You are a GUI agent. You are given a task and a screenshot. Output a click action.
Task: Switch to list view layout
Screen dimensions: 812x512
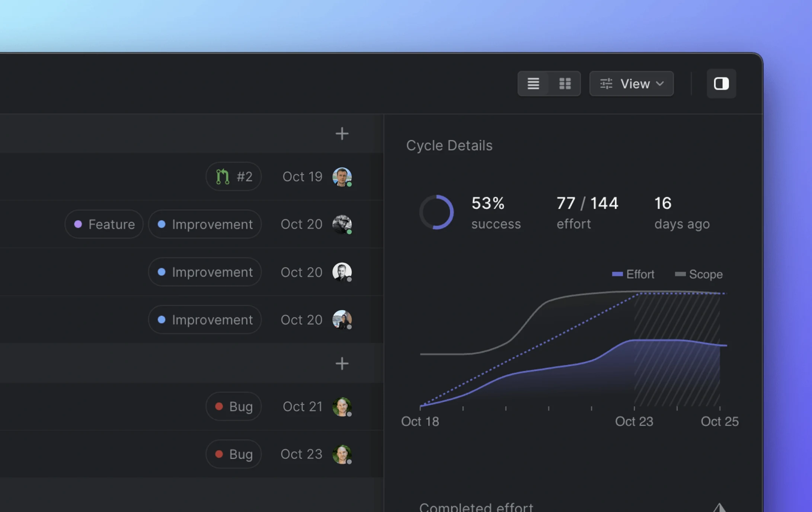[x=533, y=84]
